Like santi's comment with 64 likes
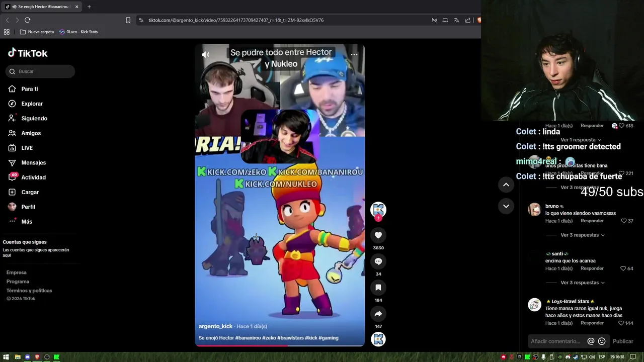The width and height of the screenshot is (644, 362). (623, 268)
